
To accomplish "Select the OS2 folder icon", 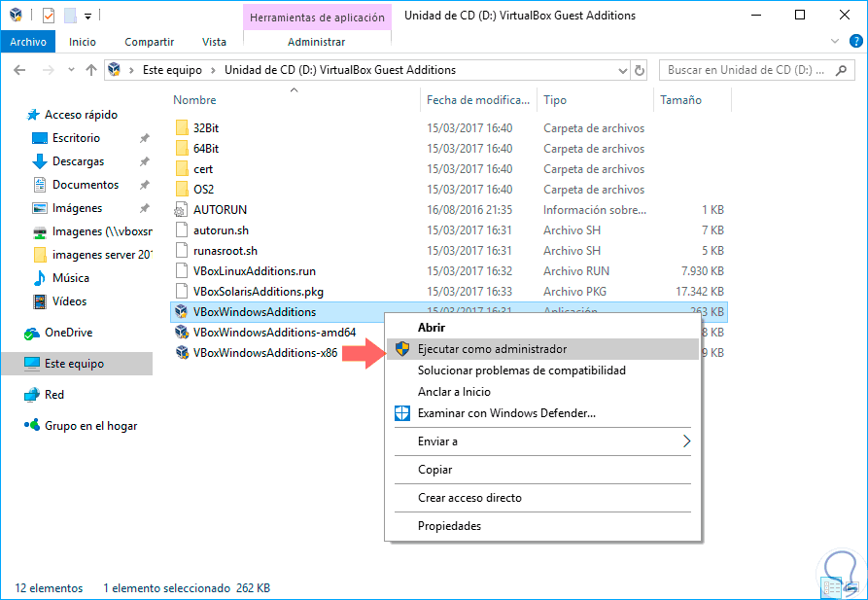I will pyautogui.click(x=182, y=190).
